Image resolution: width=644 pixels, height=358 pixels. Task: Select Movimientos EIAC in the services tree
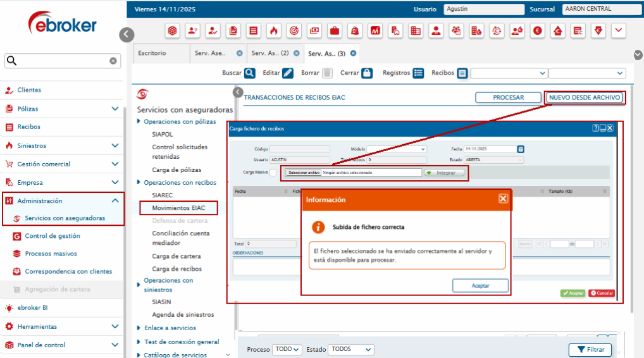tap(175, 207)
